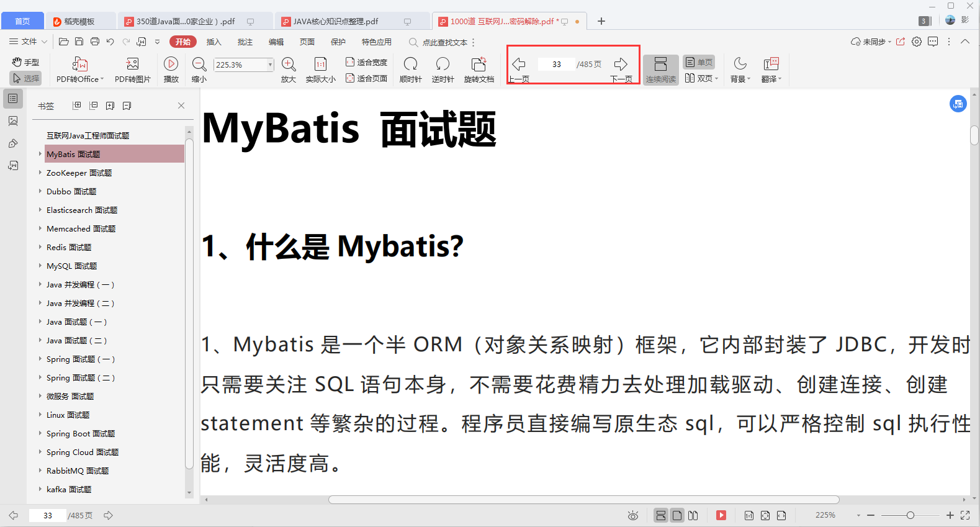Open the 特色应用 ribbon tab

377,42
